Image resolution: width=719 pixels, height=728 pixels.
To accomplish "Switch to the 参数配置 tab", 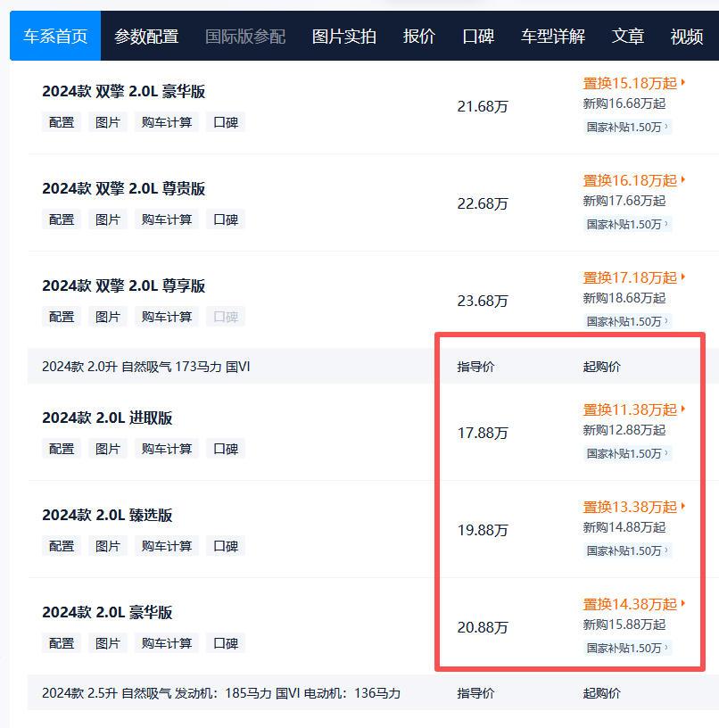I will (147, 37).
